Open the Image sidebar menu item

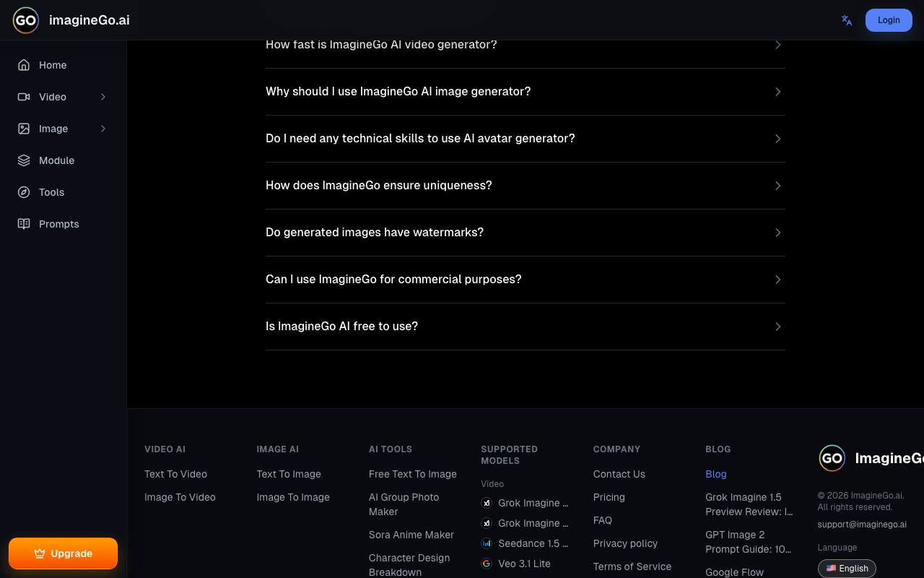click(x=64, y=129)
